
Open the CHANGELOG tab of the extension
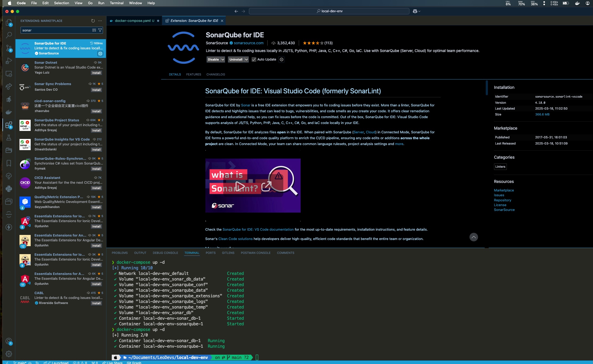point(216,74)
